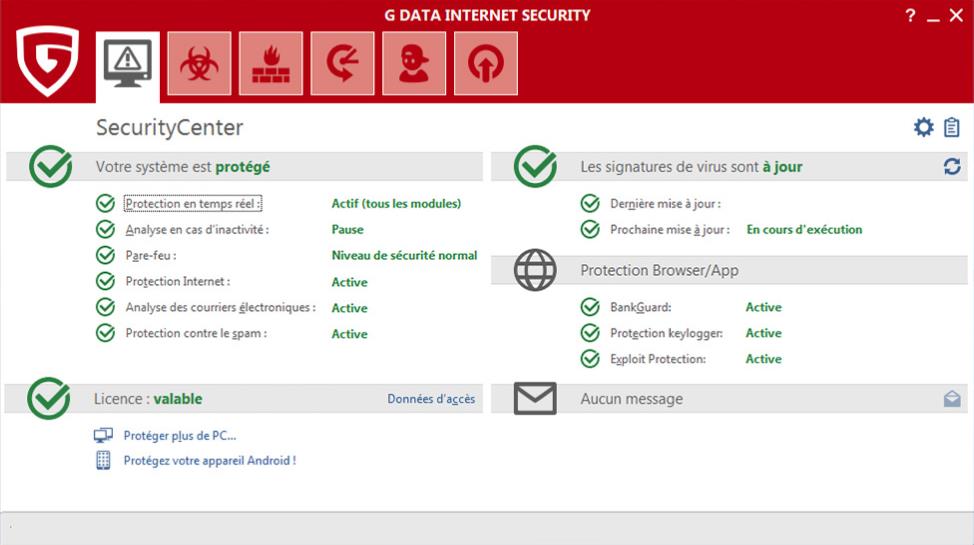Select the Exploit Protection entry
This screenshot has height=545, width=974.
(658, 359)
